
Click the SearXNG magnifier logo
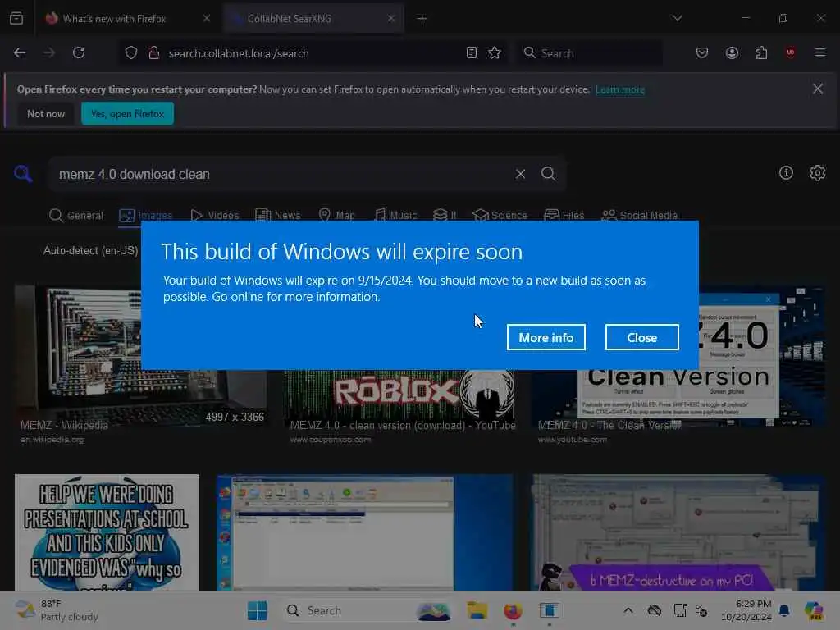pos(23,174)
